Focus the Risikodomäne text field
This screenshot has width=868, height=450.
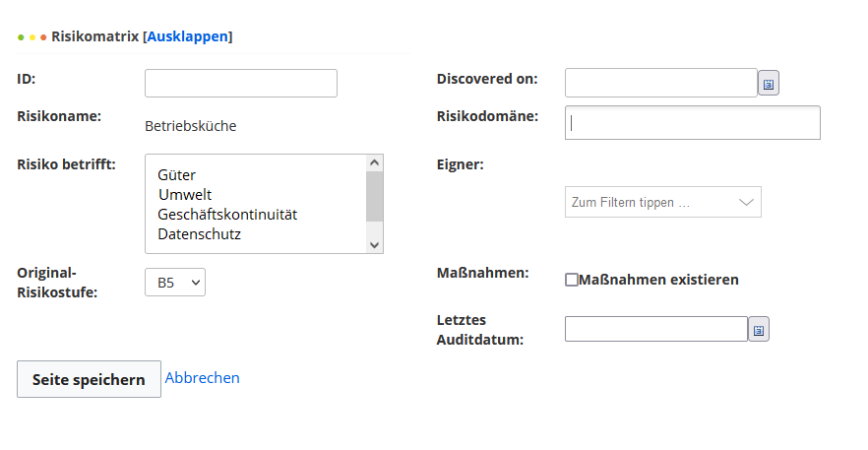pyautogui.click(x=692, y=123)
